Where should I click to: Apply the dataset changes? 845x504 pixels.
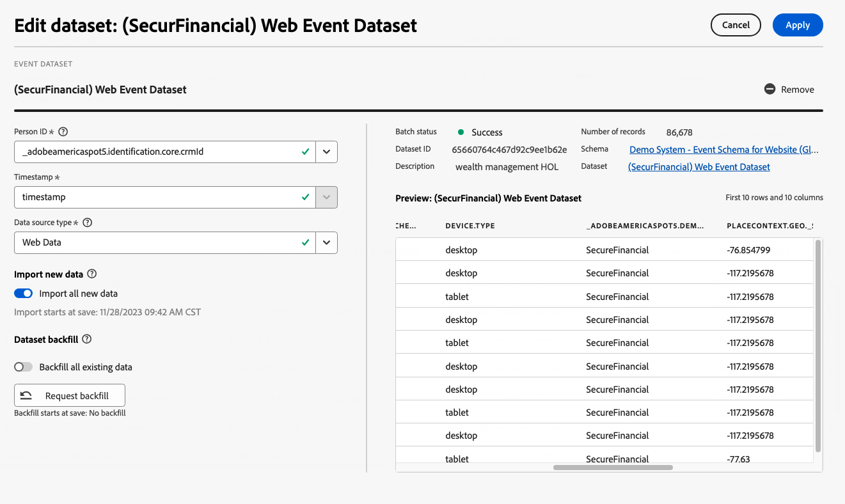798,25
